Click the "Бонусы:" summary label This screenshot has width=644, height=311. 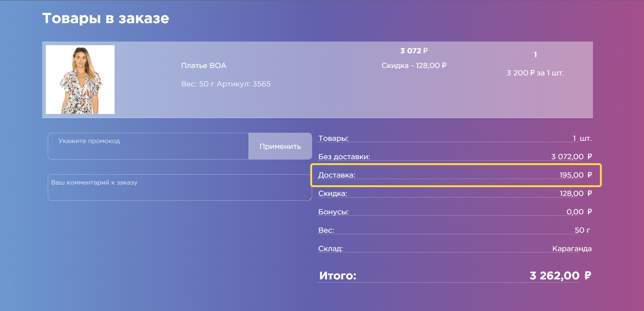click(x=333, y=212)
